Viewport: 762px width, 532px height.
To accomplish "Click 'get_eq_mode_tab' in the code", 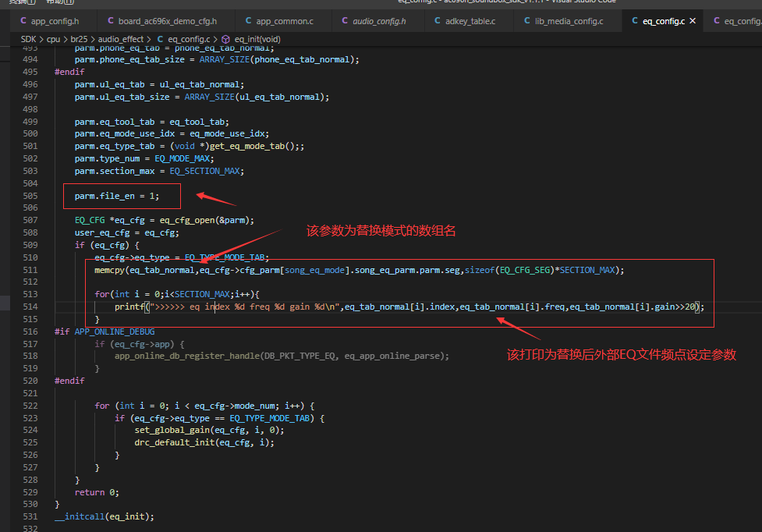I will point(247,146).
